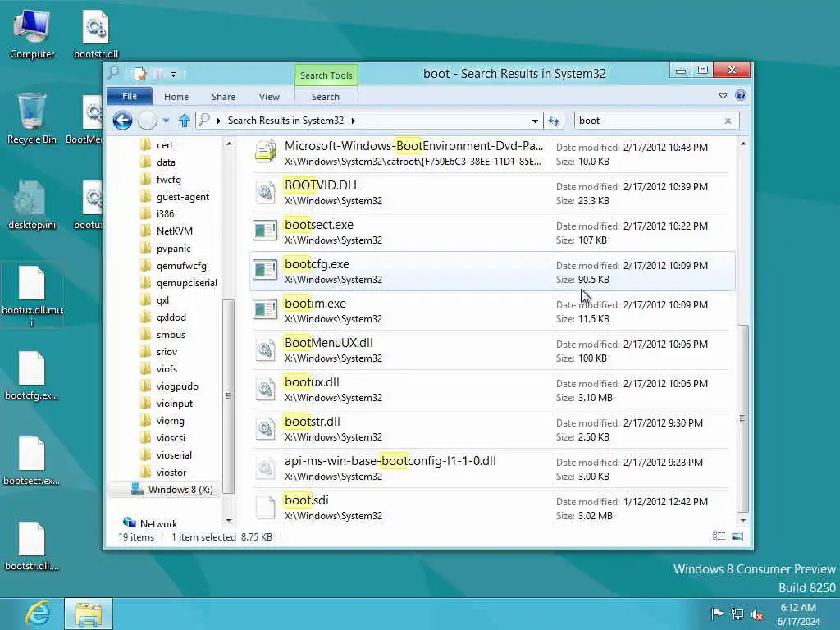This screenshot has height=630, width=840.
Task: Select Computer desktop icon
Action: 32,35
